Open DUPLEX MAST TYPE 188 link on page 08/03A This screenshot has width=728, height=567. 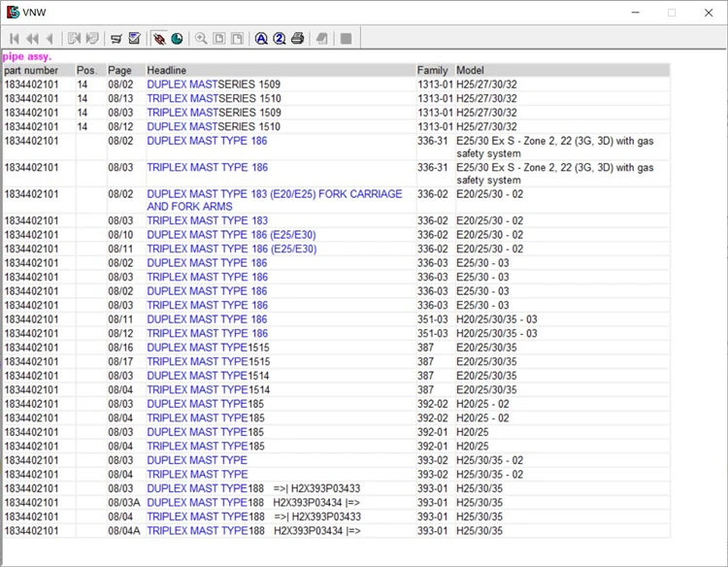tap(196, 502)
